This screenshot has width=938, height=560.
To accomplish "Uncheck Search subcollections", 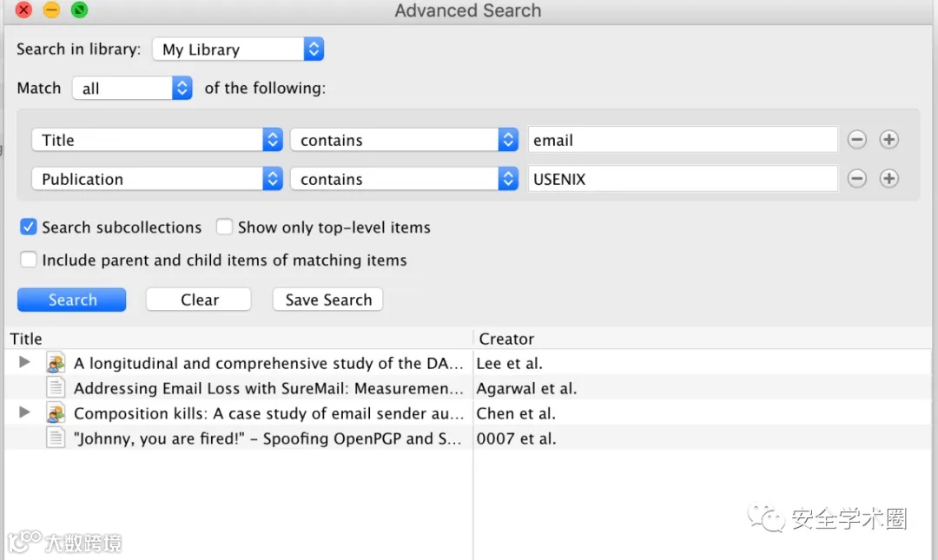I will [29, 227].
